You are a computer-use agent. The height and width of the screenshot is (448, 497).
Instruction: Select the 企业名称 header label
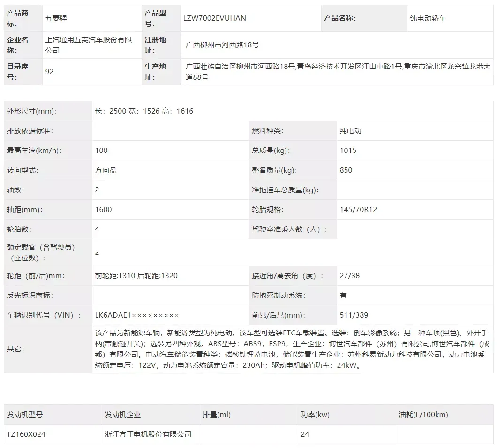click(x=17, y=45)
